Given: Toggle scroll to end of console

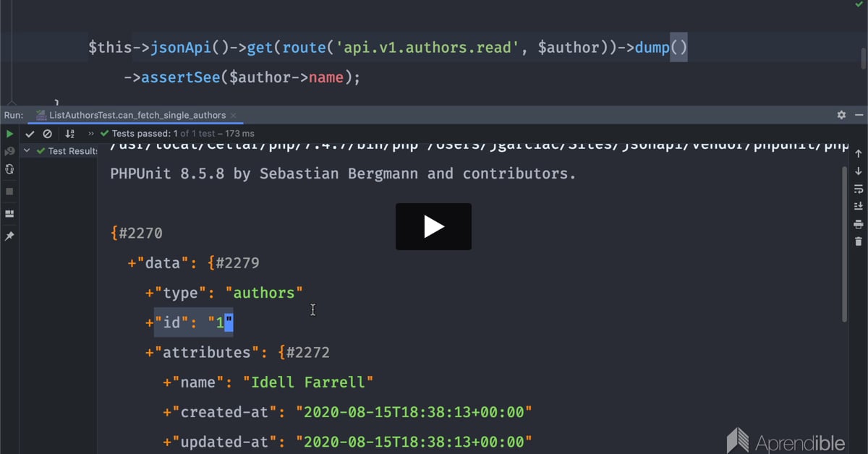Looking at the screenshot, I should pos(859,206).
